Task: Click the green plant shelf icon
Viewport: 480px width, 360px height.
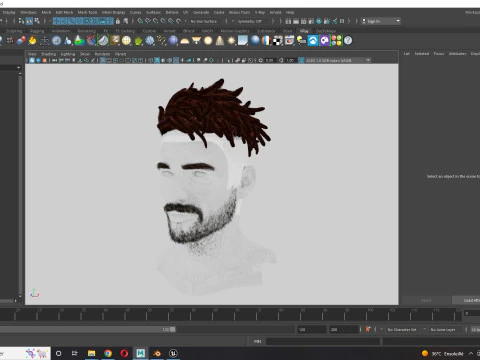Action: click(x=138, y=41)
